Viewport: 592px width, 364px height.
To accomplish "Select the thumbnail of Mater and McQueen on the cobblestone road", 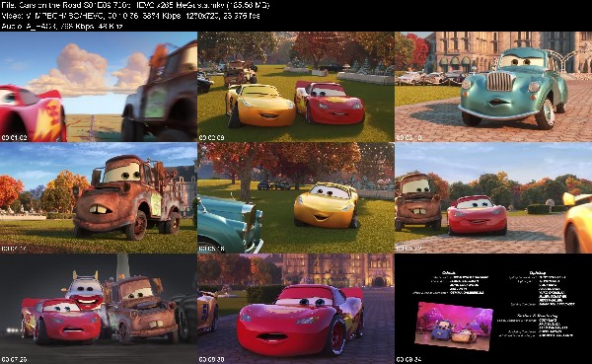I will click(493, 198).
